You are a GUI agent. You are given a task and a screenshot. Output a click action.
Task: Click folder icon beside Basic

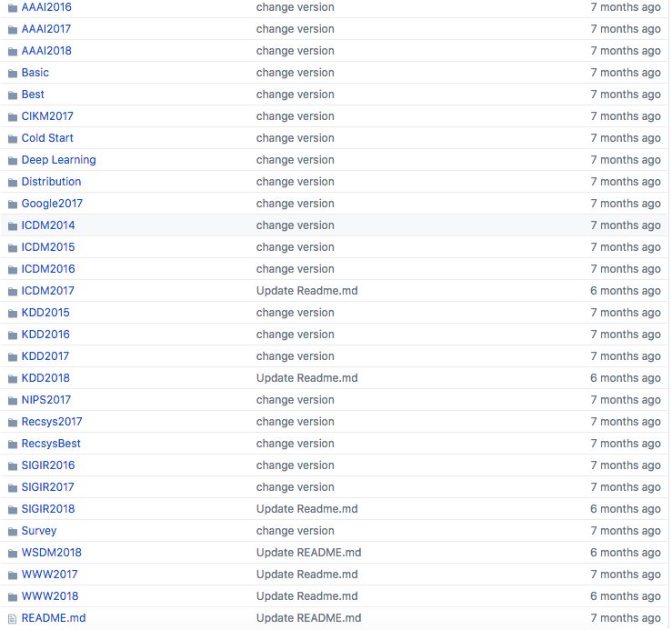13,74
